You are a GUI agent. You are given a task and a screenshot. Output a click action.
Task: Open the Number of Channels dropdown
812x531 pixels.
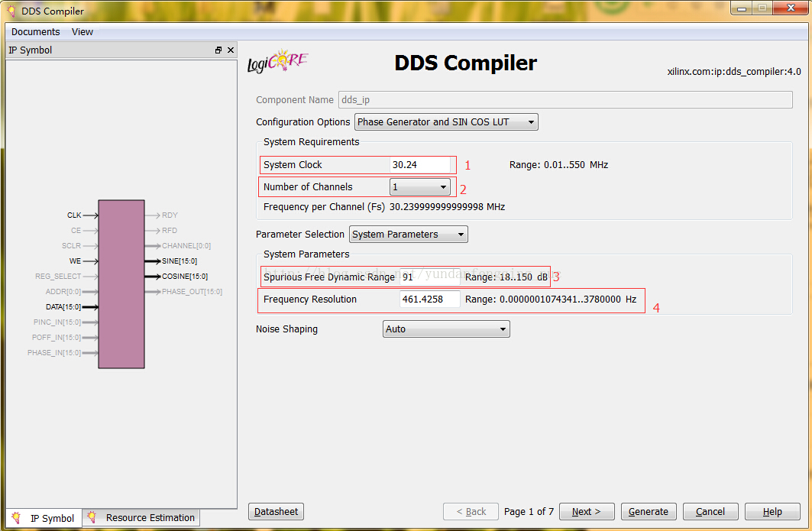[420, 187]
